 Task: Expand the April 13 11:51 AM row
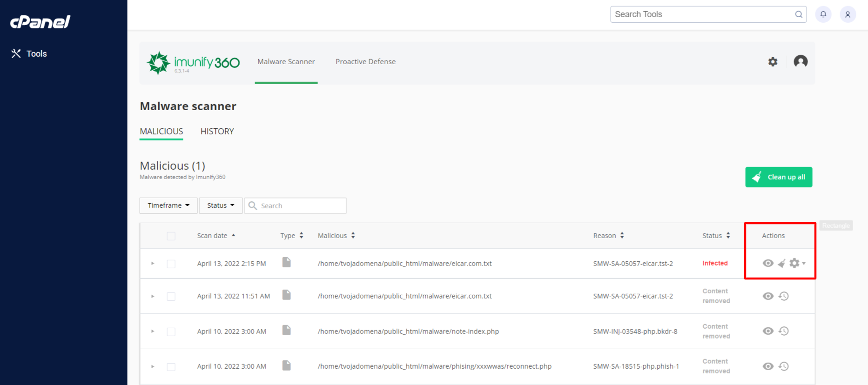pos(153,296)
